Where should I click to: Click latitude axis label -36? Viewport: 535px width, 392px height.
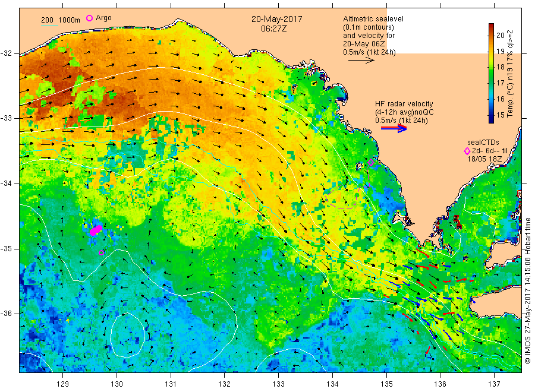click(x=6, y=314)
